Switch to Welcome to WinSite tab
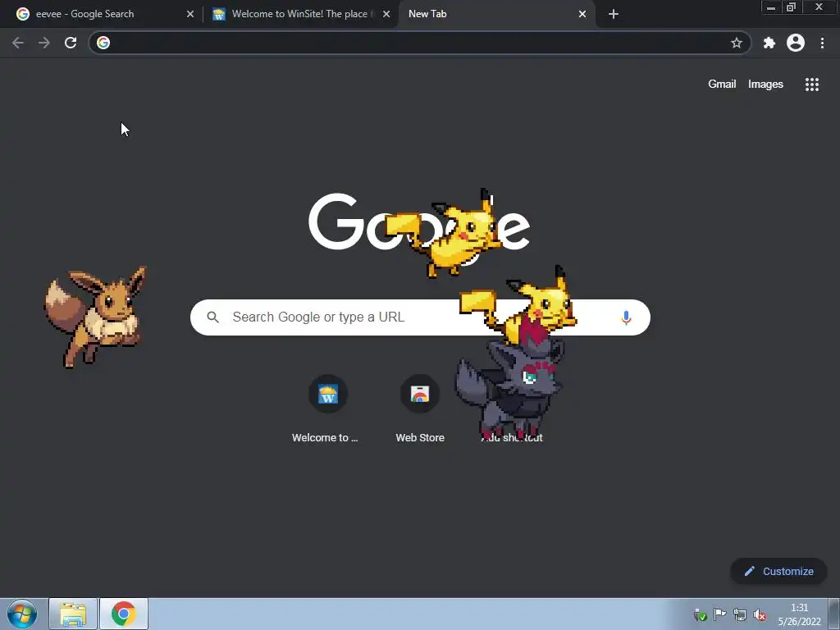 [300, 14]
